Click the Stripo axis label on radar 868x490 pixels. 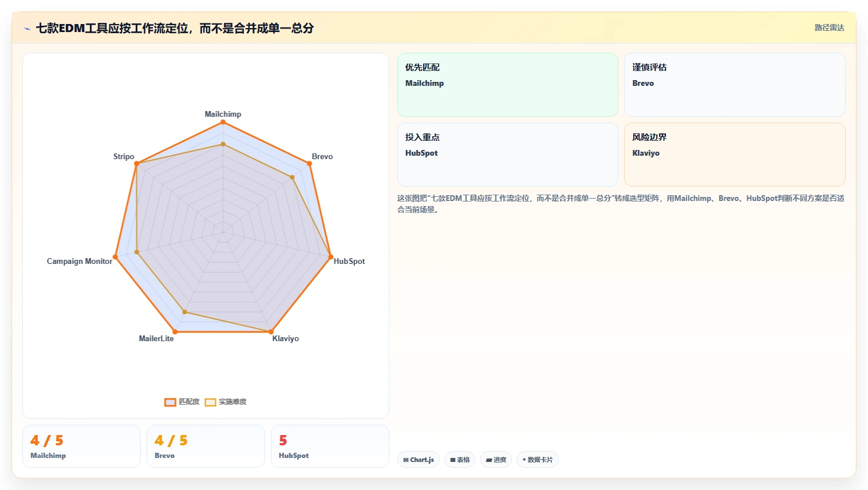(x=124, y=156)
